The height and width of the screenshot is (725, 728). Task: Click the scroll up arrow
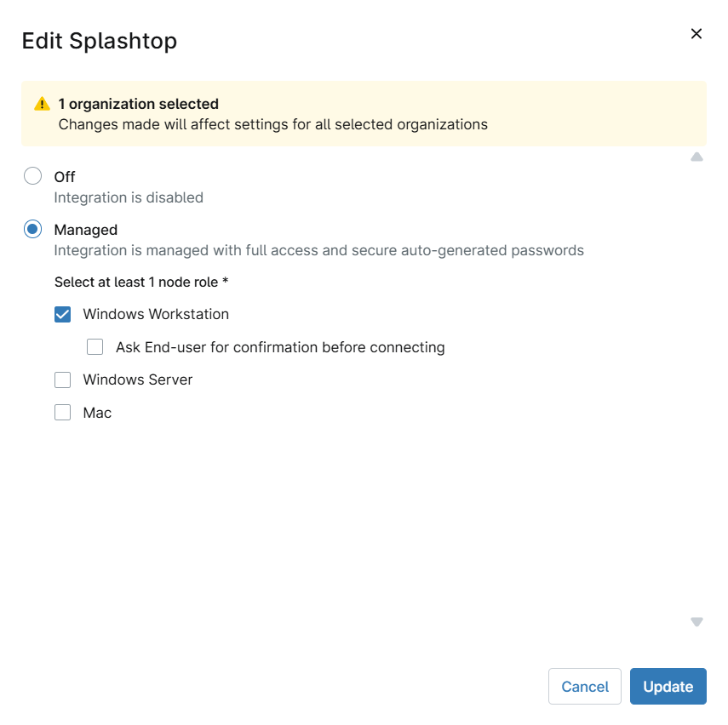(x=696, y=157)
